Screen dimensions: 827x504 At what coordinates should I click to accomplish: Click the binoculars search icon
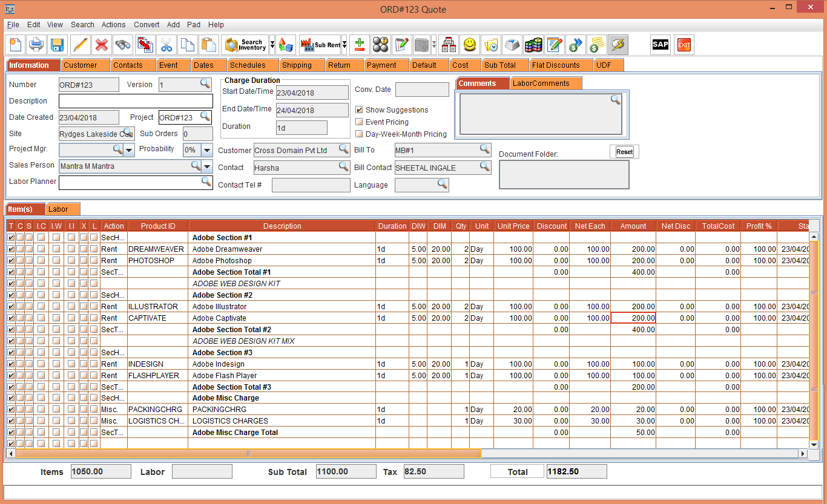[124, 45]
